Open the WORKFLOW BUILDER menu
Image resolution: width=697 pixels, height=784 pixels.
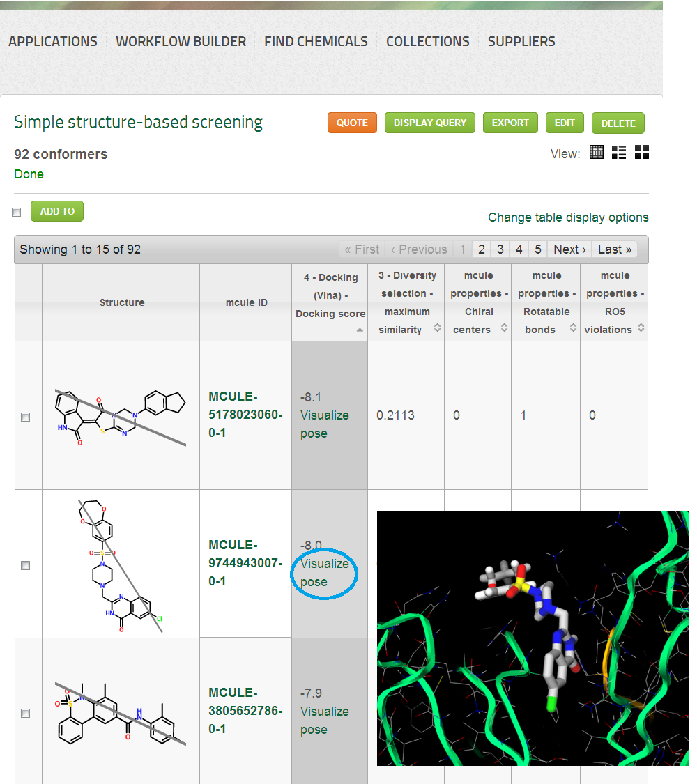(x=181, y=42)
